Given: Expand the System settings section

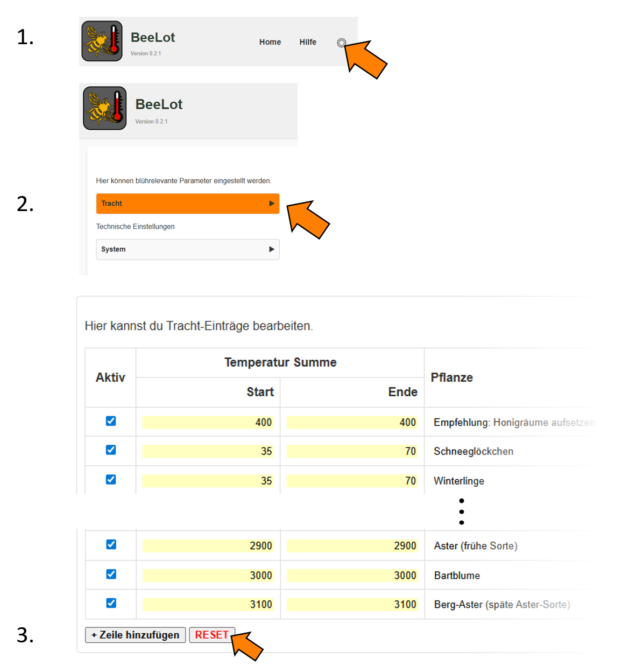Looking at the screenshot, I should (x=187, y=249).
